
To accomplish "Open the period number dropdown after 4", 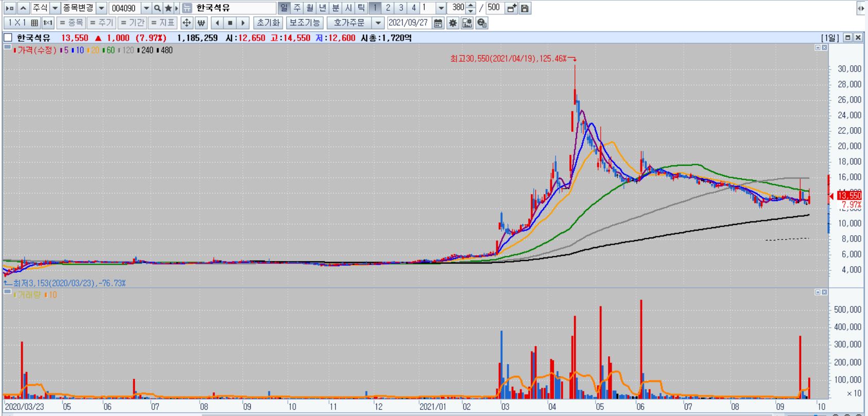I will click(441, 8).
